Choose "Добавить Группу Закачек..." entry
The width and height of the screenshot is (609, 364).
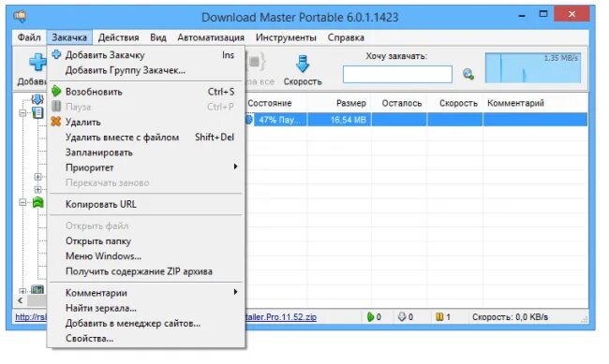click(x=146, y=70)
